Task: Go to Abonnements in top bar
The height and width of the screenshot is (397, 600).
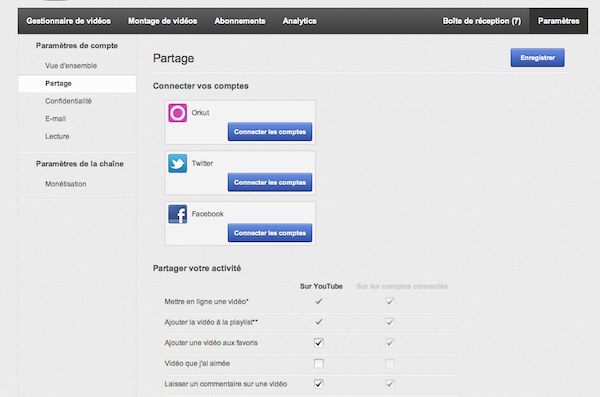Action: tap(240, 21)
